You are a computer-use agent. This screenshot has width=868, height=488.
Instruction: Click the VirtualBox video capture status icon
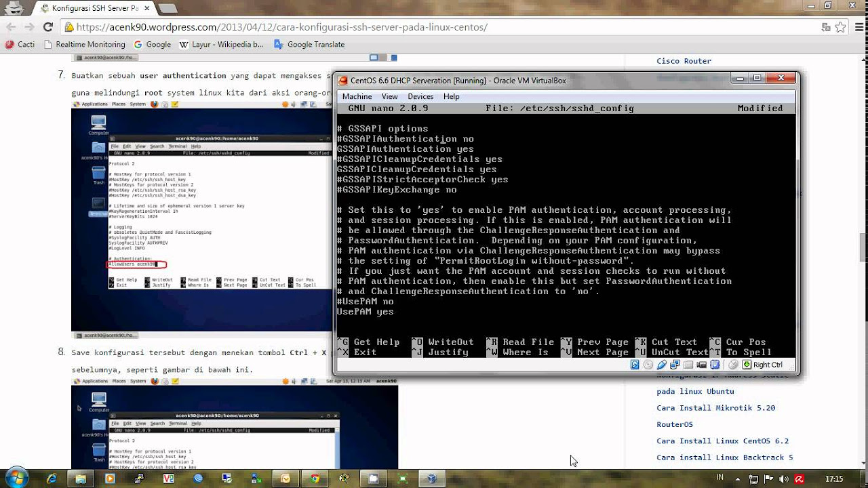(702, 365)
